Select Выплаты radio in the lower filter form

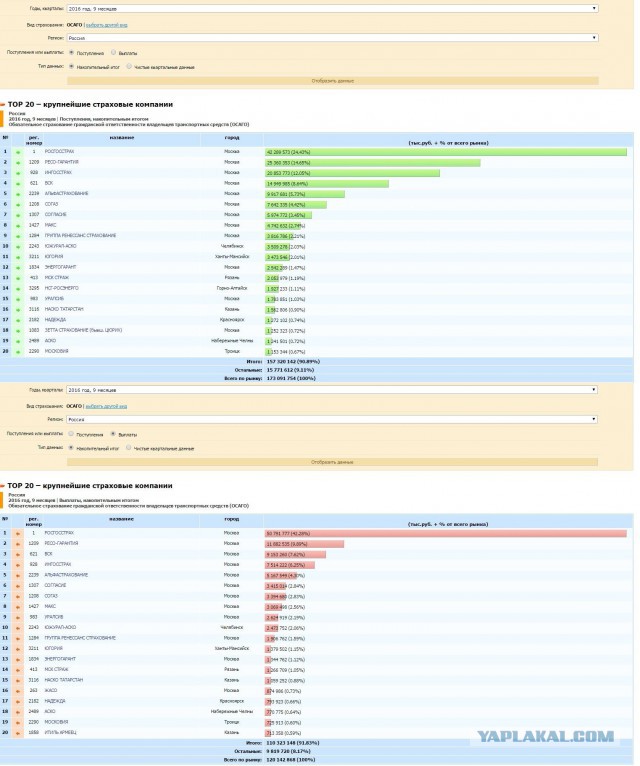(x=113, y=434)
